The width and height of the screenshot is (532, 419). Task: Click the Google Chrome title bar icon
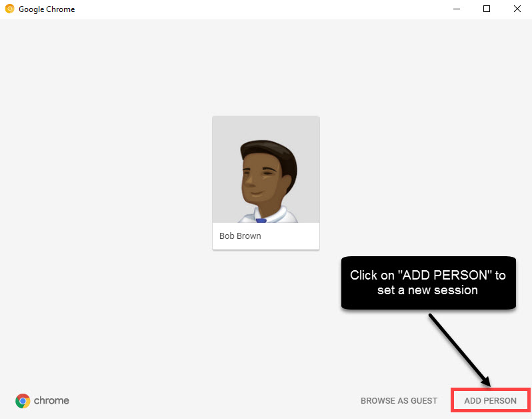[10, 9]
